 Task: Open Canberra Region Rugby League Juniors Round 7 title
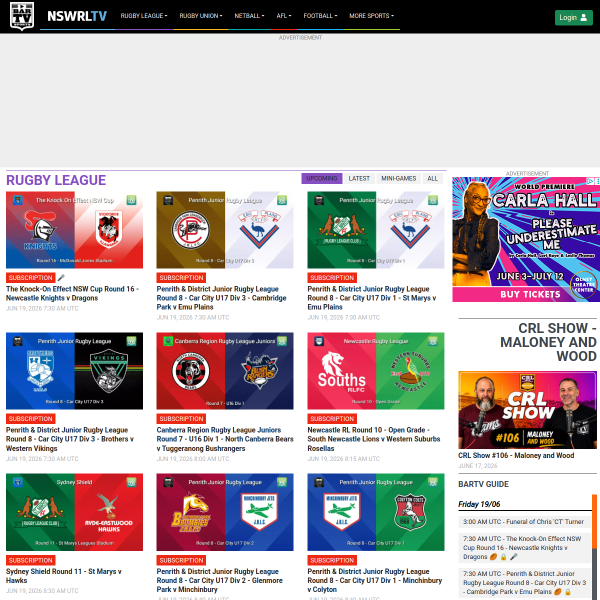(x=225, y=439)
